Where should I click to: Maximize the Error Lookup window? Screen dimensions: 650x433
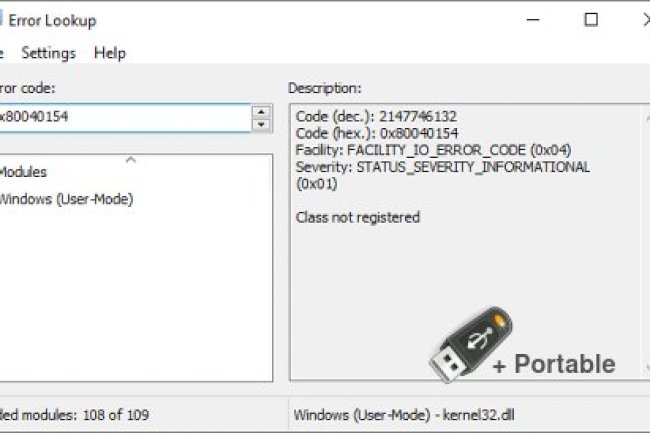[x=591, y=20]
